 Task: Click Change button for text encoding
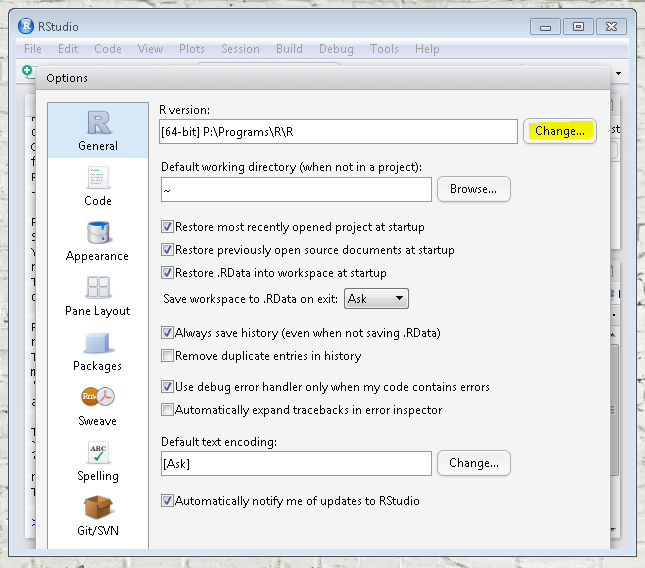(473, 463)
